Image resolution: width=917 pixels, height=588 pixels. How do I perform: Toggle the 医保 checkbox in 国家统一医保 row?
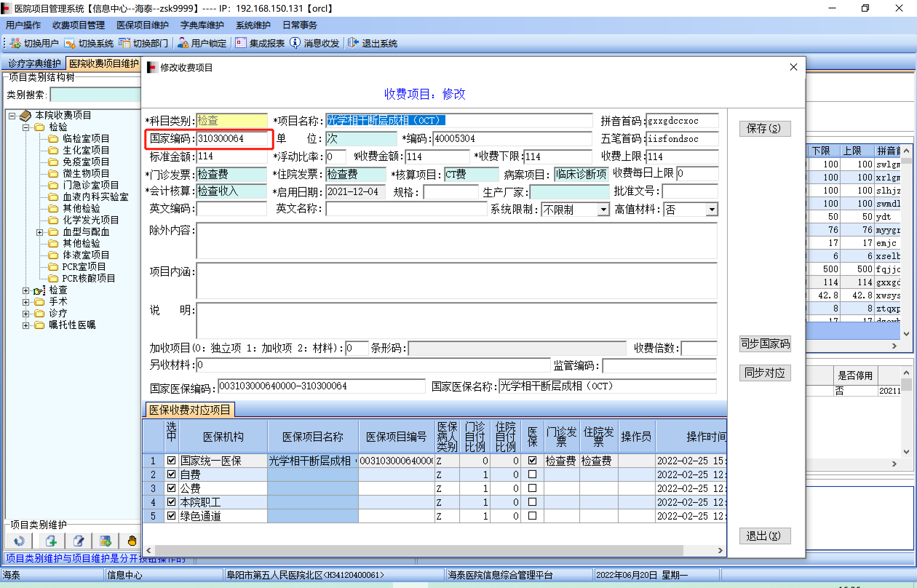[x=532, y=461]
